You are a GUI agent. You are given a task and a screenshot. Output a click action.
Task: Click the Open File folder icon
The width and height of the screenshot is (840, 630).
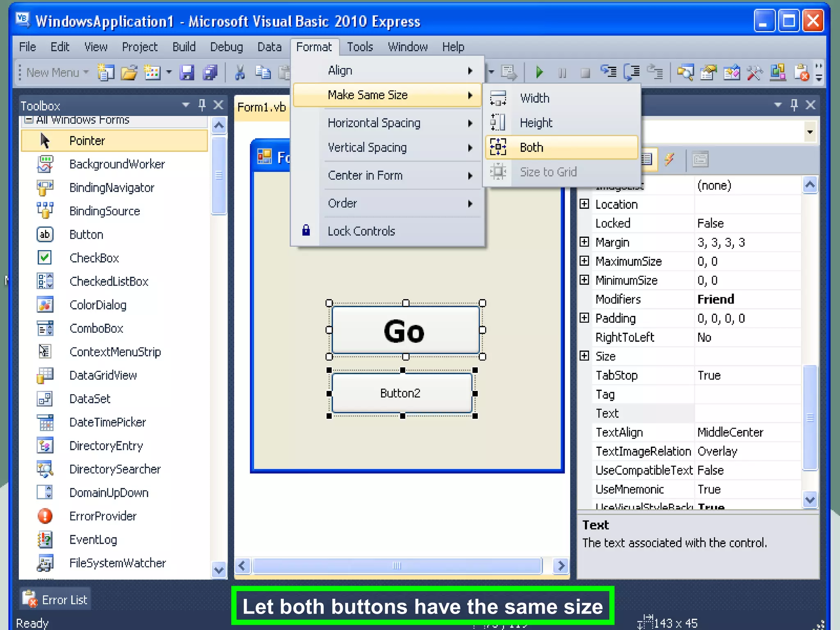tap(129, 73)
